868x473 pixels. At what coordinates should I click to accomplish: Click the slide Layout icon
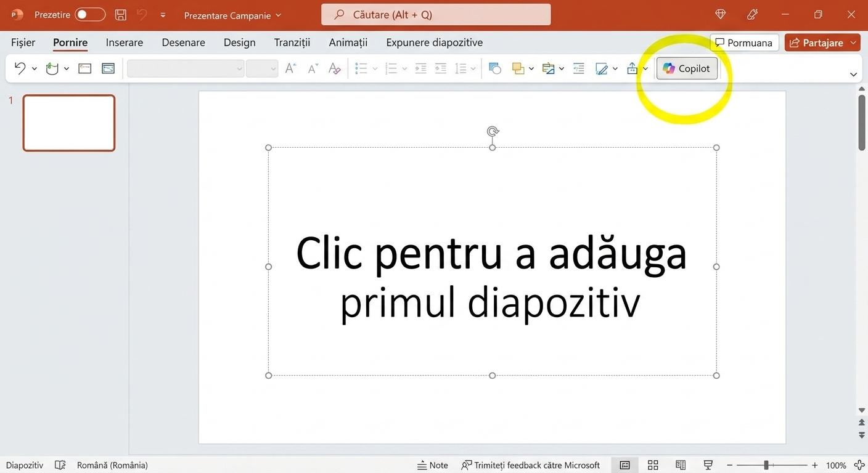pyautogui.click(x=108, y=68)
